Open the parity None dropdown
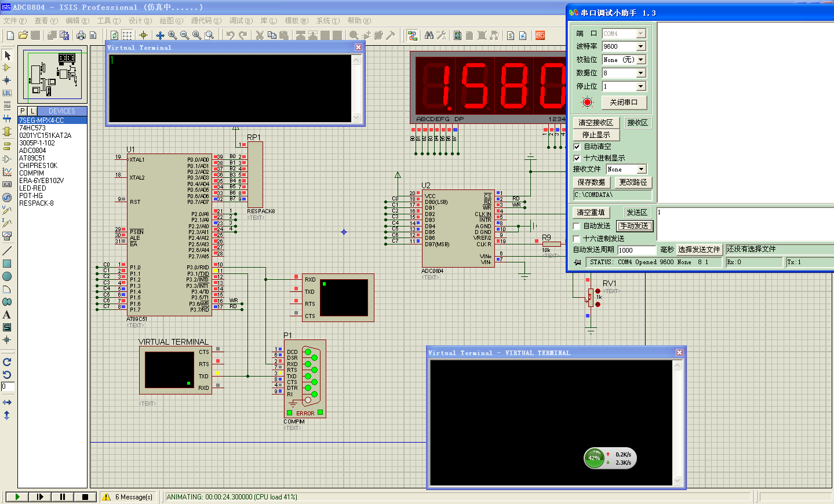The width and height of the screenshot is (834, 504). 641,60
